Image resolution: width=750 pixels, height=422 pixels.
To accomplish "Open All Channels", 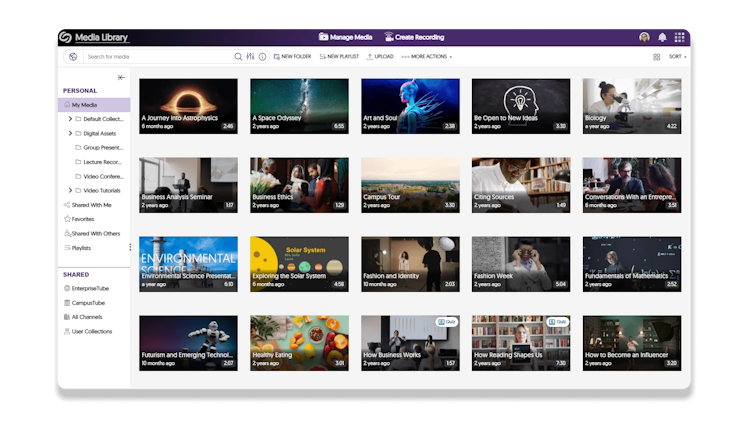I will [83, 317].
